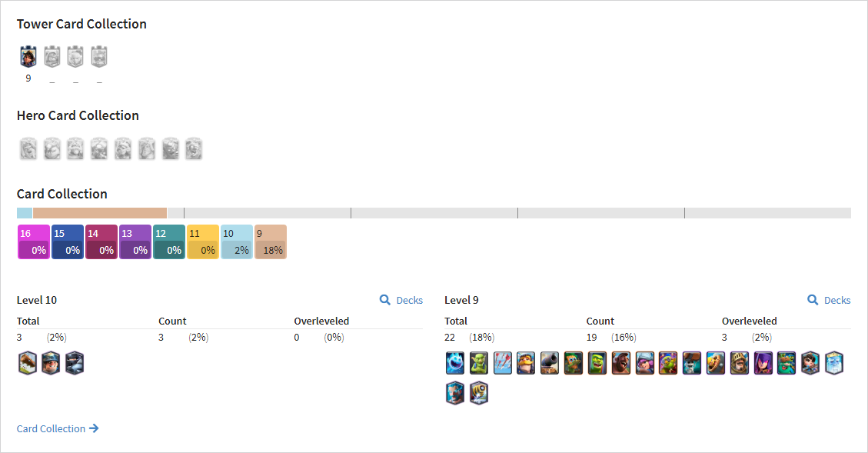Click the Witch card icon

763,363
